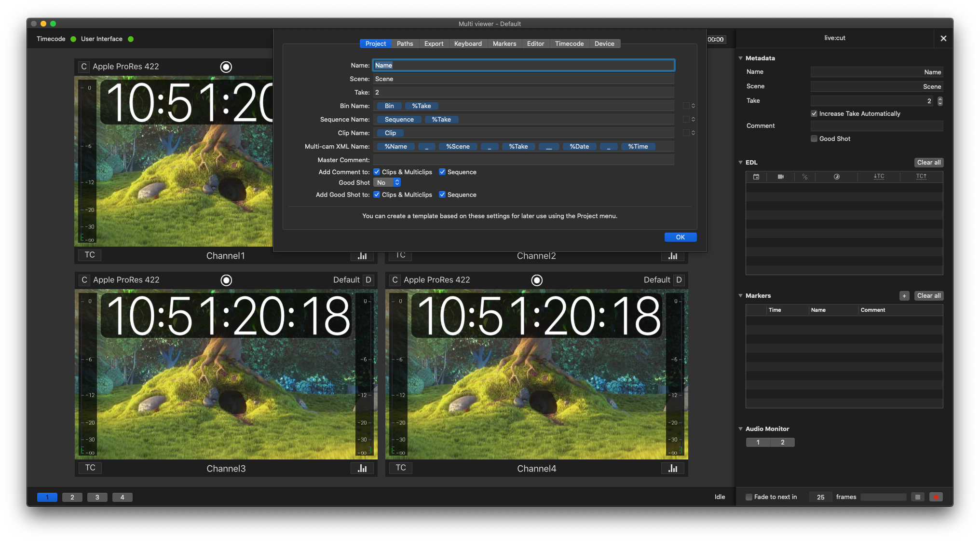
Task: Switch to the Timecode tab
Action: [569, 43]
